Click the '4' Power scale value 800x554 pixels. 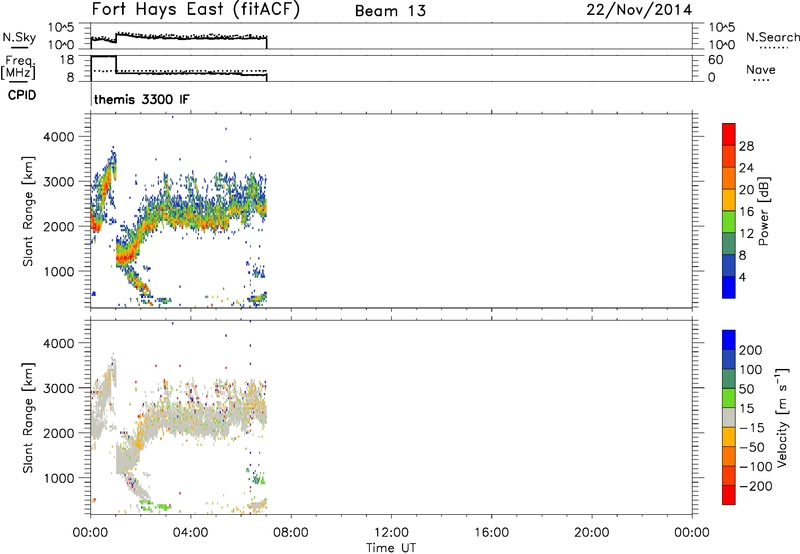click(x=742, y=277)
